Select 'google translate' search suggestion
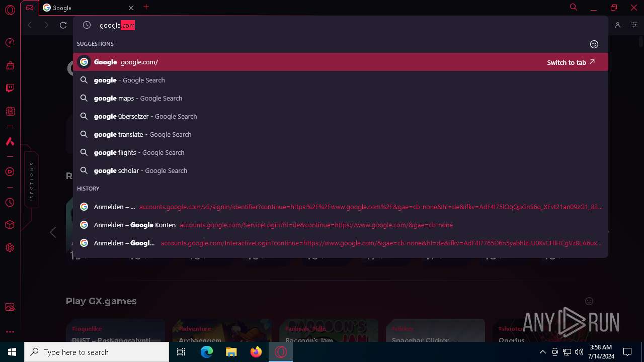Screen dimensions: 644x362 tap(341, 134)
